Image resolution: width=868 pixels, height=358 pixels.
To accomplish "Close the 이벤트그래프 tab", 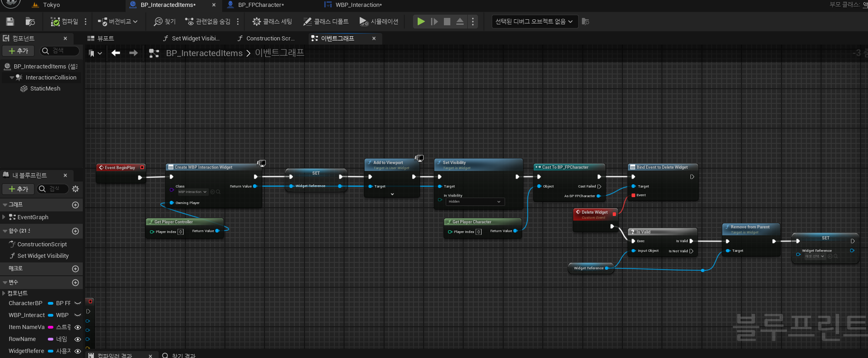I will (x=374, y=39).
